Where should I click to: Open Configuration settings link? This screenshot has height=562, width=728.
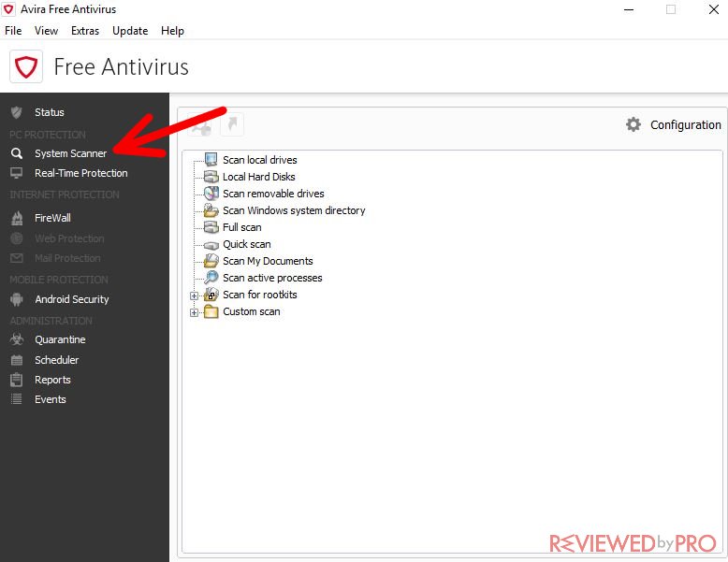click(x=685, y=125)
